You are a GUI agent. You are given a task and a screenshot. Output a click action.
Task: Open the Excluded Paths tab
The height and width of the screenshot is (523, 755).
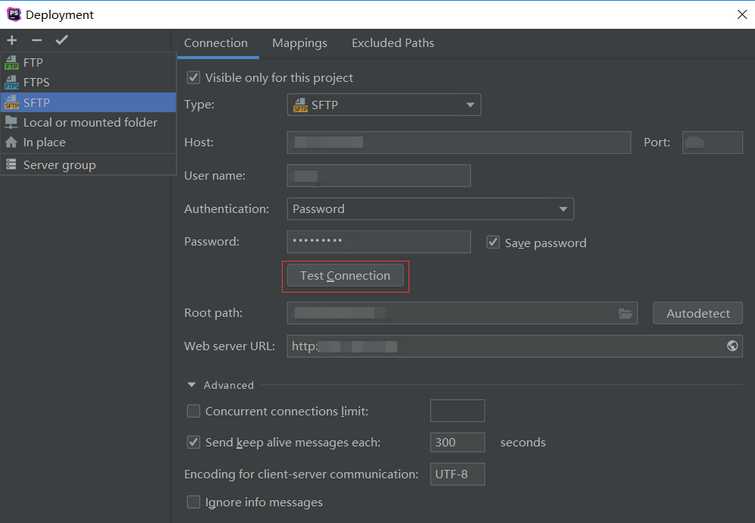pos(392,43)
